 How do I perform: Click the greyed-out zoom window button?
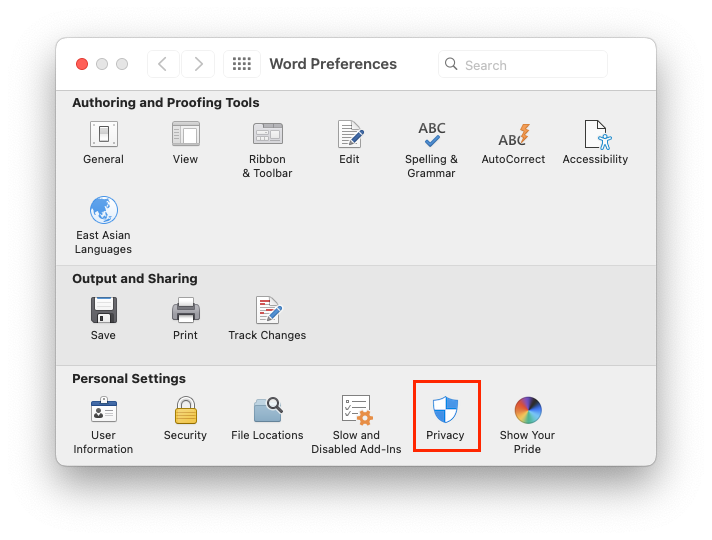122,64
